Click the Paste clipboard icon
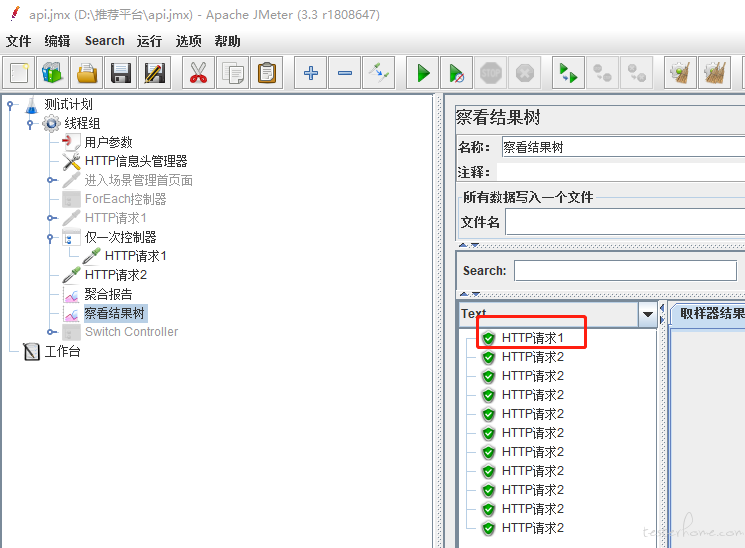This screenshot has width=745, height=548. 267,73
